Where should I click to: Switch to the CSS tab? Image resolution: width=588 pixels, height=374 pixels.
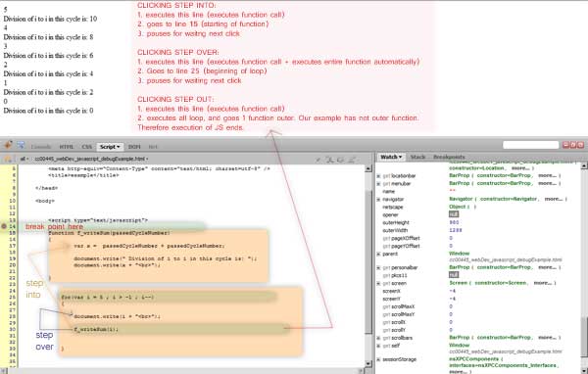coord(86,147)
